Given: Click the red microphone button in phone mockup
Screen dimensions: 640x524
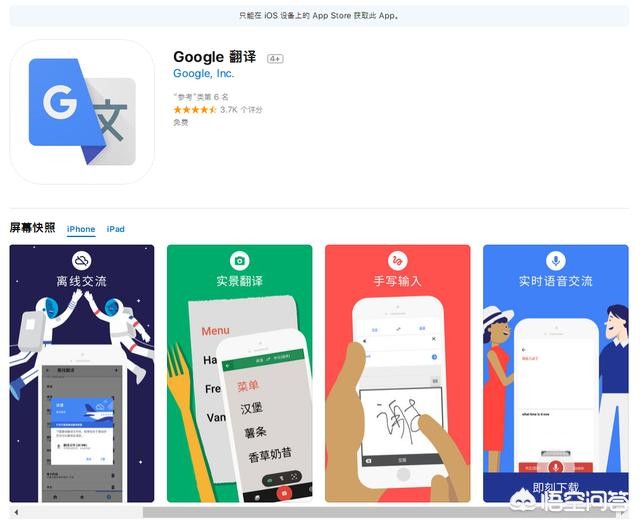Looking at the screenshot, I should pos(555,467).
